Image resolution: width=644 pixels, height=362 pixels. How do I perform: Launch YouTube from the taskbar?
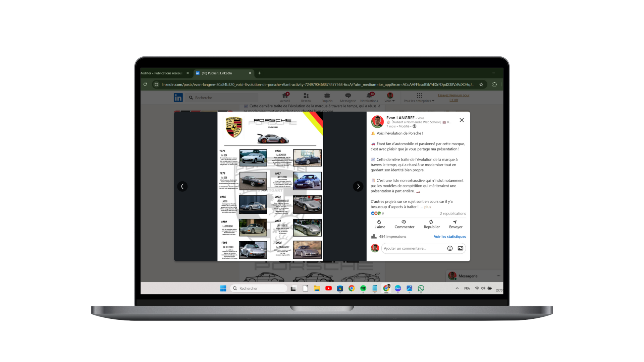pyautogui.click(x=328, y=288)
